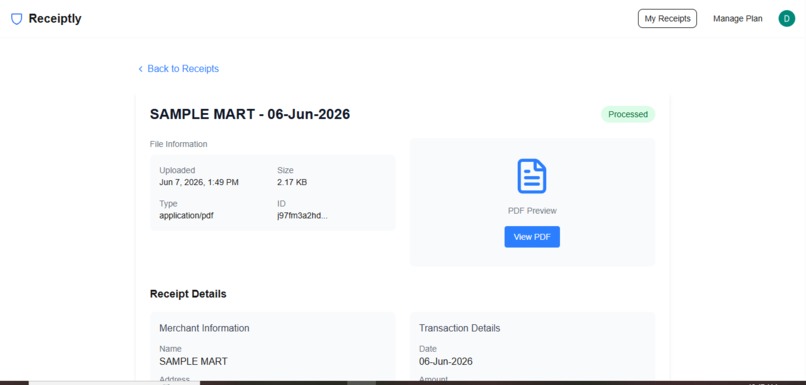Click the File Information label
Image resolution: width=806 pixels, height=385 pixels.
click(x=178, y=144)
